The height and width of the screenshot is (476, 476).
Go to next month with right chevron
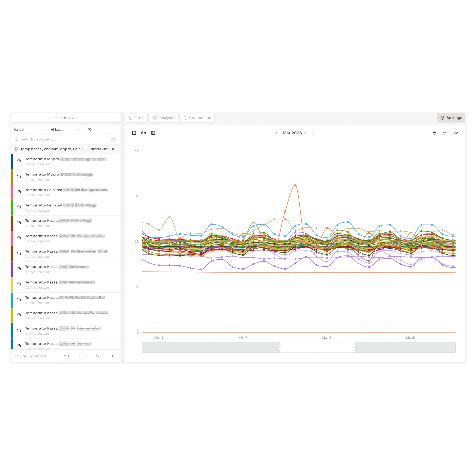pos(314,133)
